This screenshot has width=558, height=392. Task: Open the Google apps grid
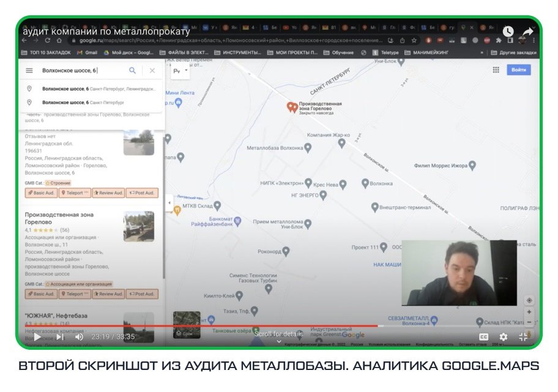click(x=496, y=70)
